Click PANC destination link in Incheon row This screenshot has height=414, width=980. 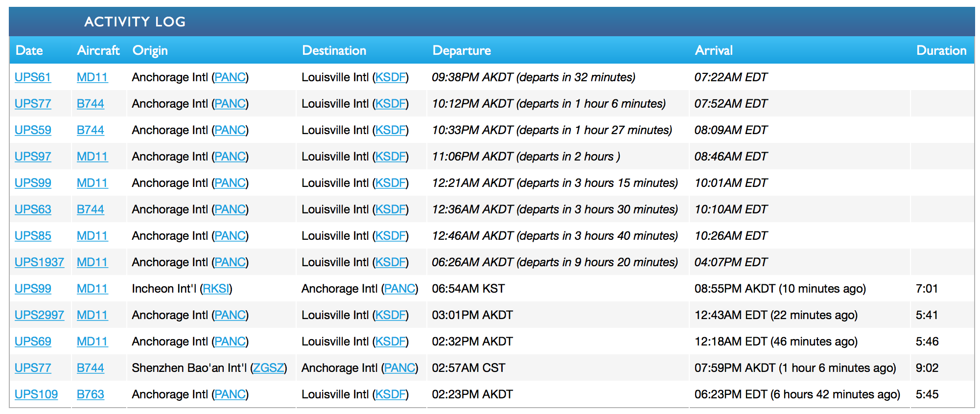399,289
